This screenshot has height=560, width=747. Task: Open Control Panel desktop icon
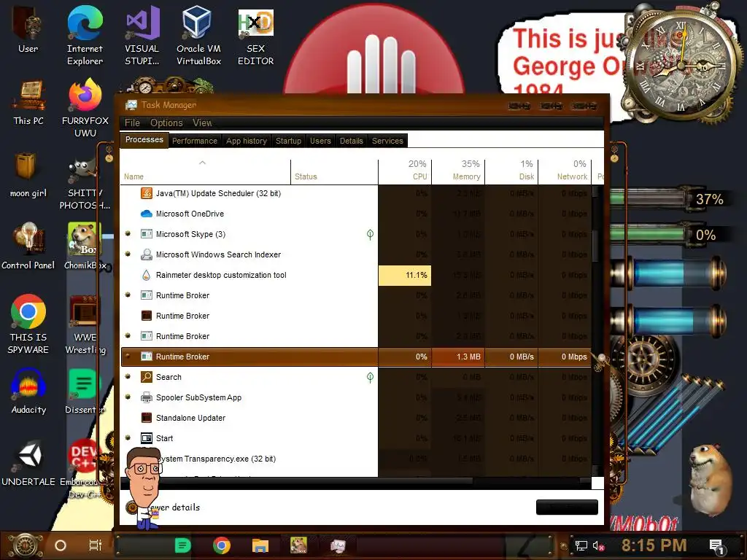(x=28, y=246)
